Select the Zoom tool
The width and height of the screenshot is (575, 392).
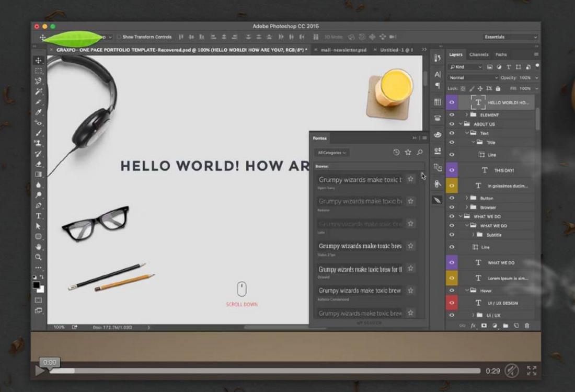pos(38,257)
